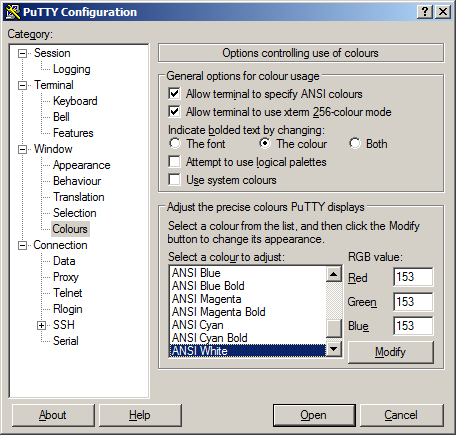
Task: Click scroll down arrow of colour list
Action: point(334,349)
